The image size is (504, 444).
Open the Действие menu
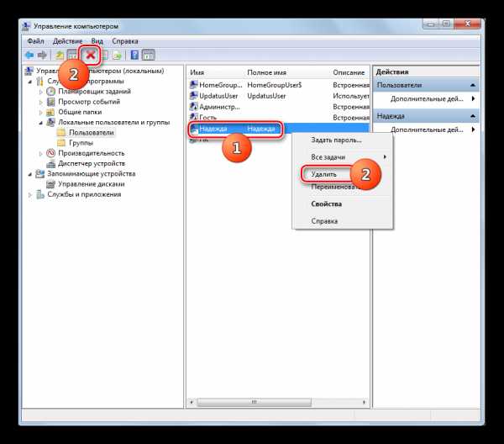(x=67, y=41)
